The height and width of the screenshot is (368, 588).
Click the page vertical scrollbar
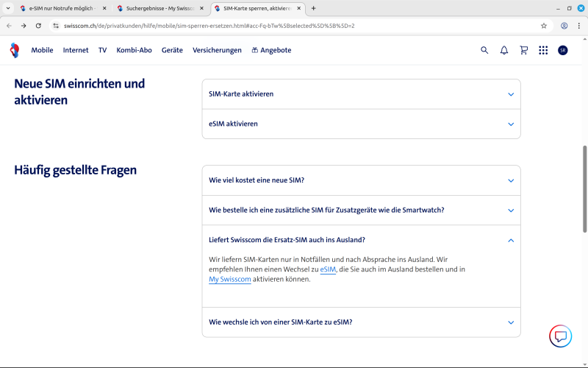click(585, 188)
